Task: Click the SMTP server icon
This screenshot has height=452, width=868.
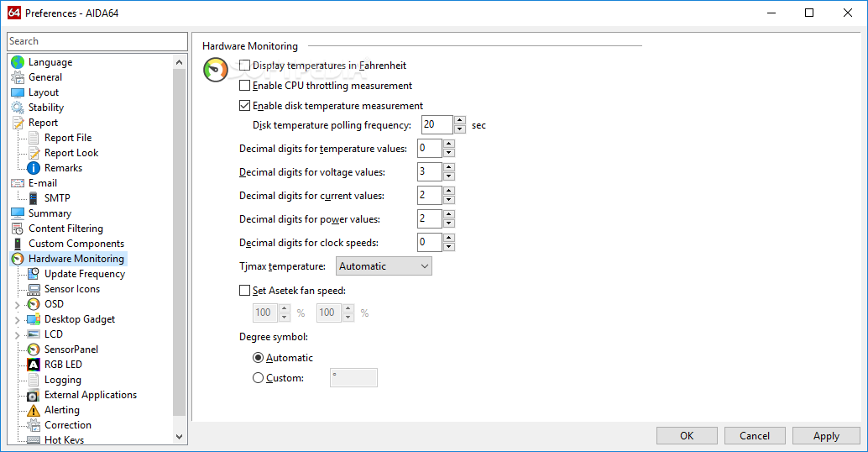Action: (x=34, y=197)
